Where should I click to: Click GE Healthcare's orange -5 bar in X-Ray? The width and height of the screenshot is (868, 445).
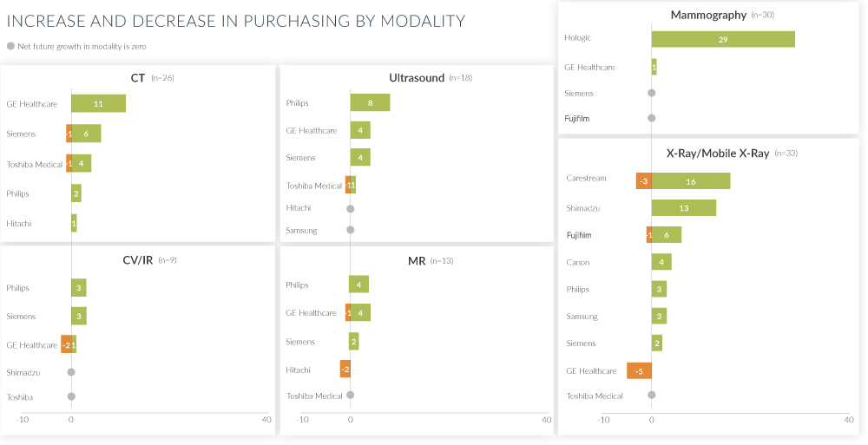(639, 371)
